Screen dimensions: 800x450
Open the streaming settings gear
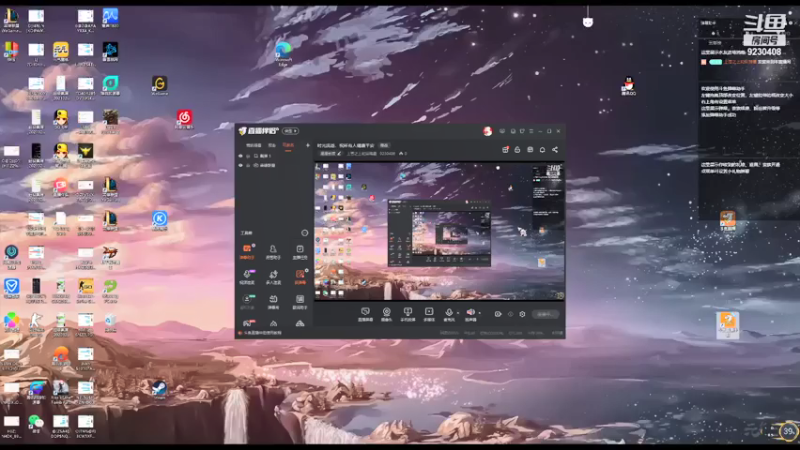tap(522, 314)
